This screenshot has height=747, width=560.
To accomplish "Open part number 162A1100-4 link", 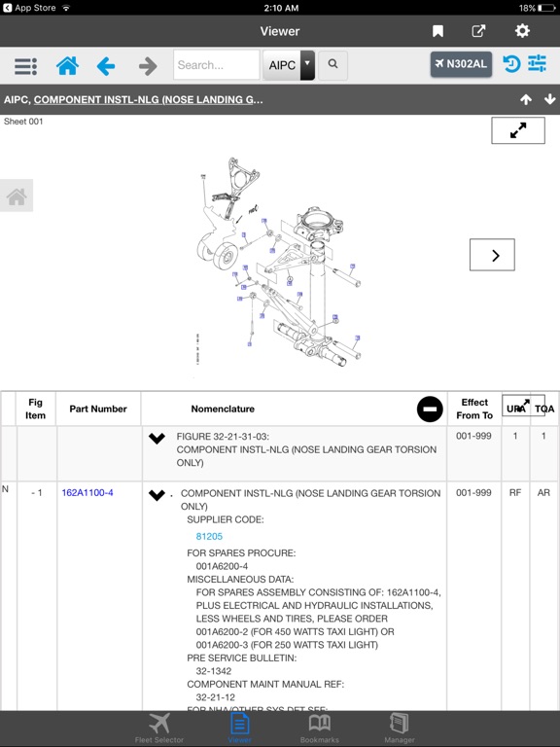I will click(87, 492).
